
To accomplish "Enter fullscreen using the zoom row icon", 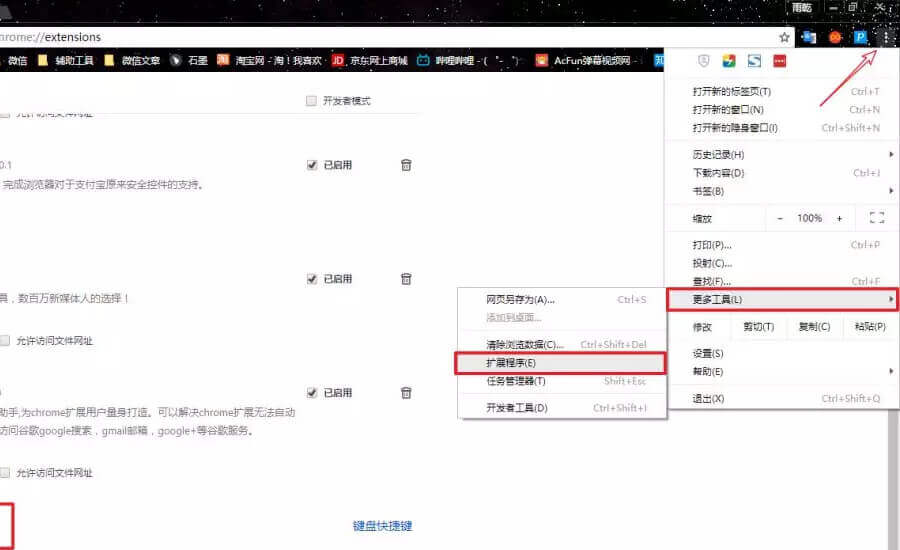I will coord(877,218).
